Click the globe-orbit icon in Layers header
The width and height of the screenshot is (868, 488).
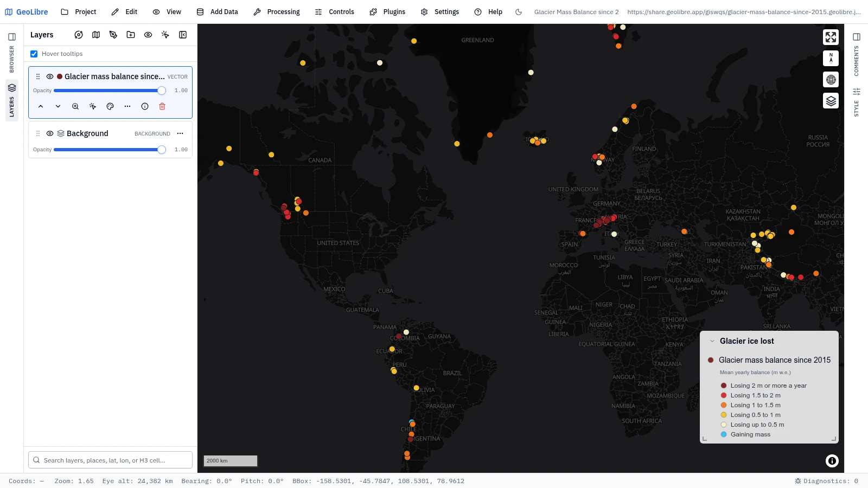[79, 35]
